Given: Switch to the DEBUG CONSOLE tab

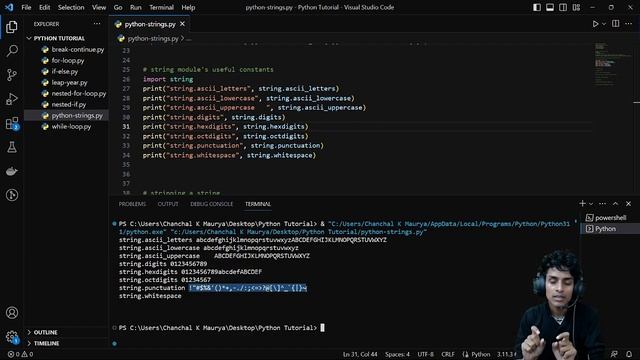Looking at the screenshot, I should pos(211,204).
